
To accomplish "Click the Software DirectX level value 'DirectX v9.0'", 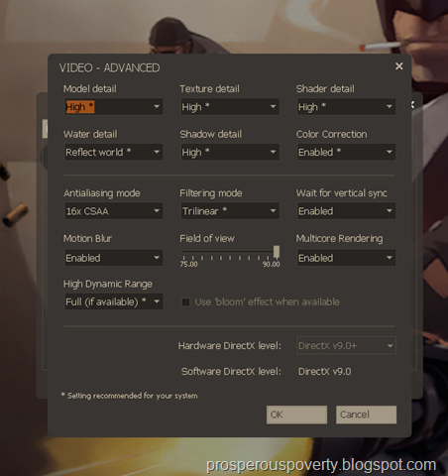I will [324, 372].
